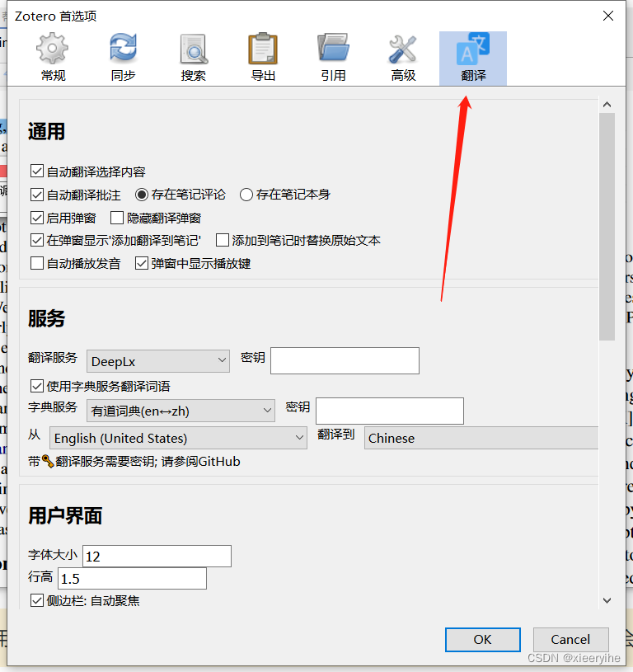
Task: Open the 翻译到 Chinese target language dropdown
Action: pos(481,438)
